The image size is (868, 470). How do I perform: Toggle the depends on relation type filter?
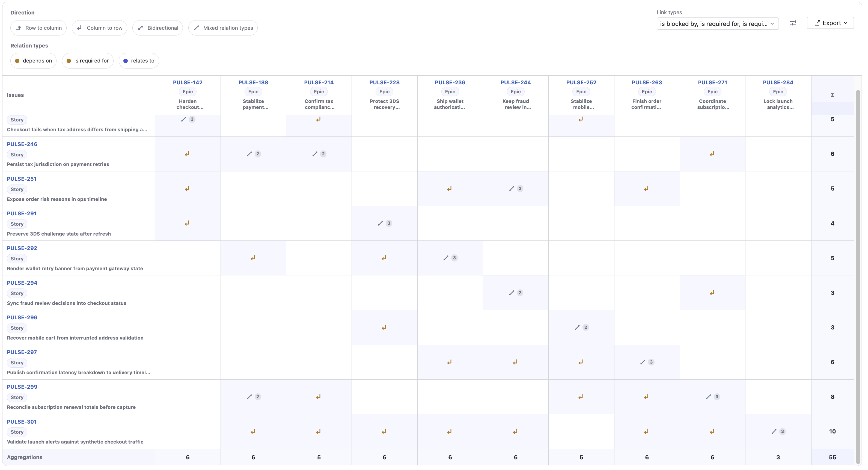(33, 61)
